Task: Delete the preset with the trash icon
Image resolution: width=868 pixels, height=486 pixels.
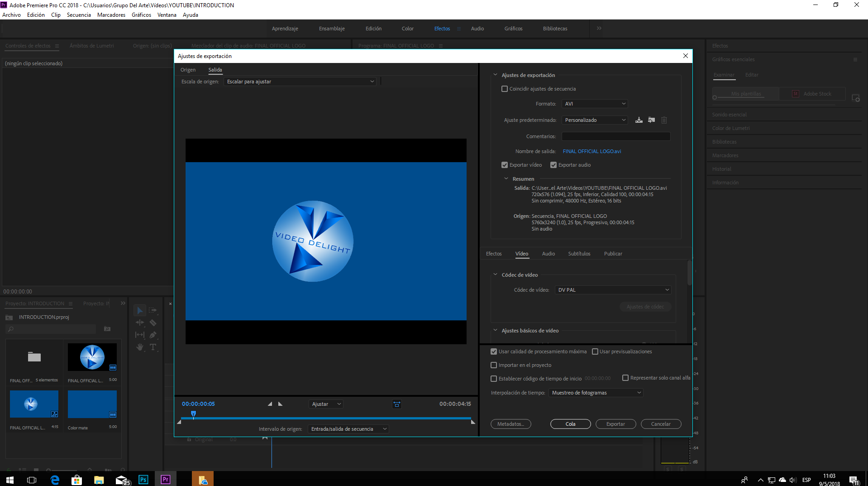Action: coord(664,120)
